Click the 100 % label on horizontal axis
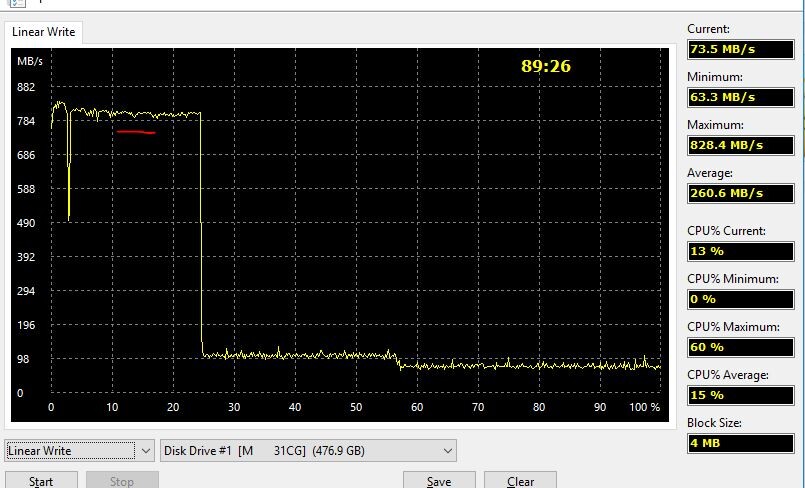805x488 pixels. pyautogui.click(x=646, y=407)
